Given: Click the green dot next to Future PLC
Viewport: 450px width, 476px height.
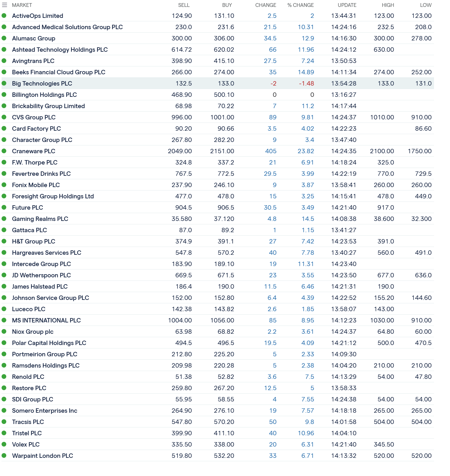Looking at the screenshot, I should [4, 207].
